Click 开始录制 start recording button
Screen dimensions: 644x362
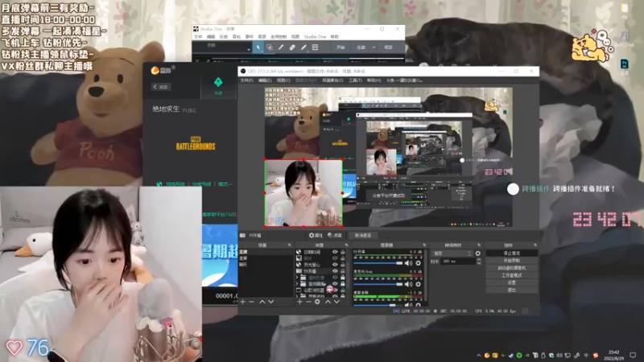511,260
